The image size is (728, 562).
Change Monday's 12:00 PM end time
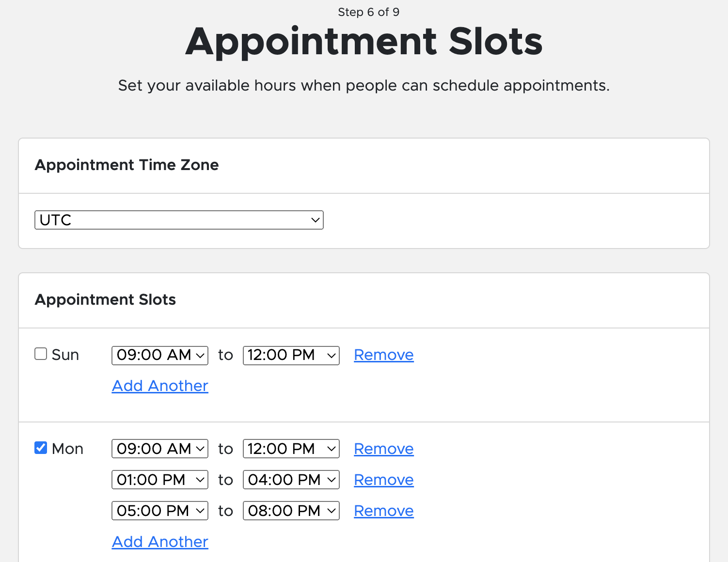pos(291,449)
